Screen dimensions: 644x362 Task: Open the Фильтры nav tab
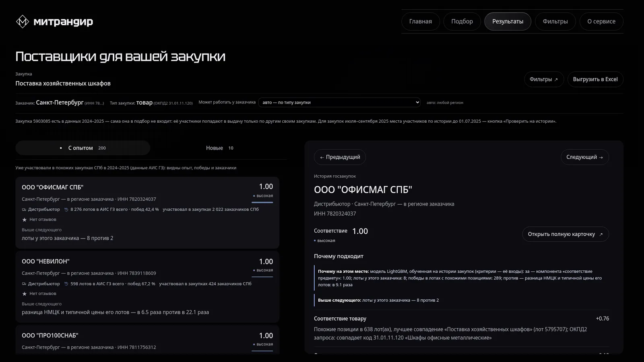tap(555, 21)
